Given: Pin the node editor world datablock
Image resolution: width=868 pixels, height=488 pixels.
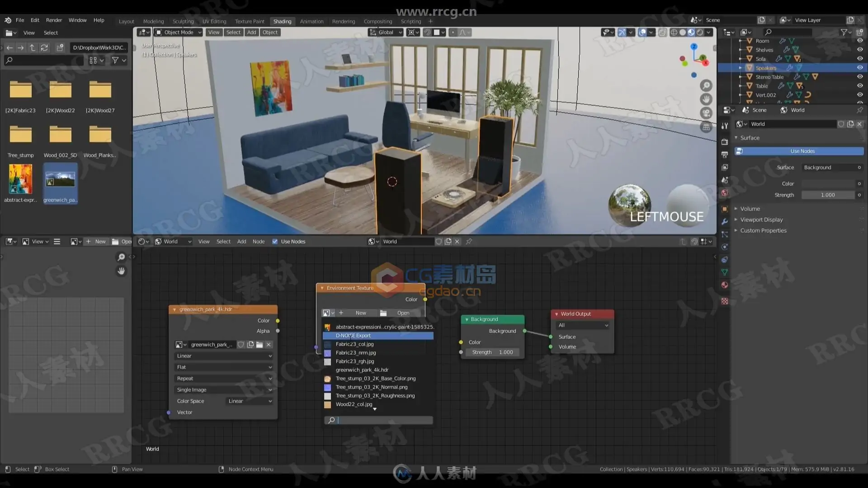Looking at the screenshot, I should pos(469,242).
